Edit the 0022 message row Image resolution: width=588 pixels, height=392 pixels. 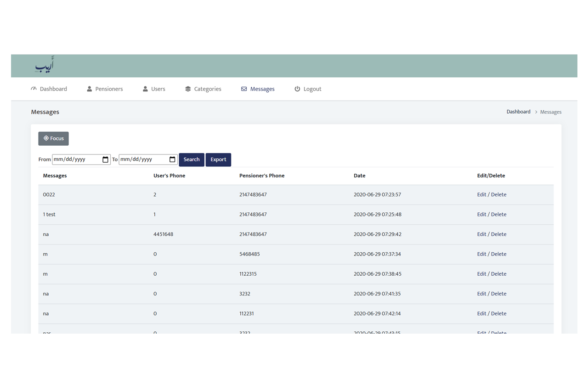pos(481,195)
